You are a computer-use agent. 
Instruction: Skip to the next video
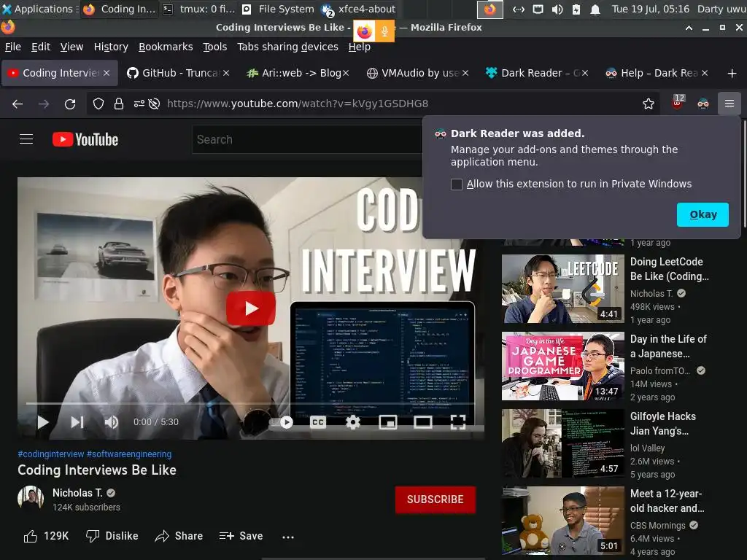(77, 422)
